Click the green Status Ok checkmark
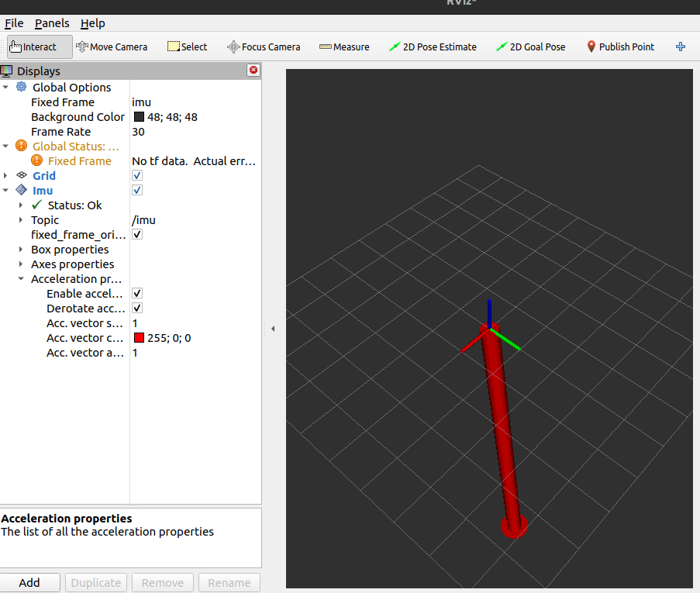 (36, 205)
